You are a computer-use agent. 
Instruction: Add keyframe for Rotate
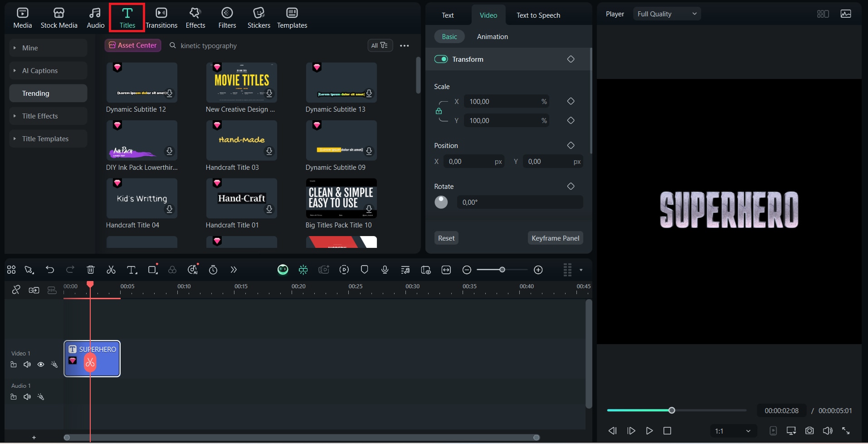coord(571,186)
